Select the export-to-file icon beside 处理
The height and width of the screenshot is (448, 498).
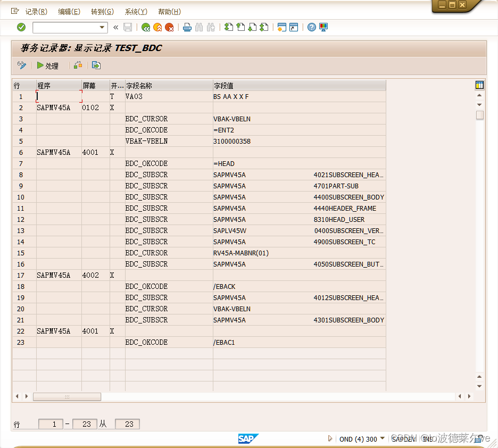[96, 65]
